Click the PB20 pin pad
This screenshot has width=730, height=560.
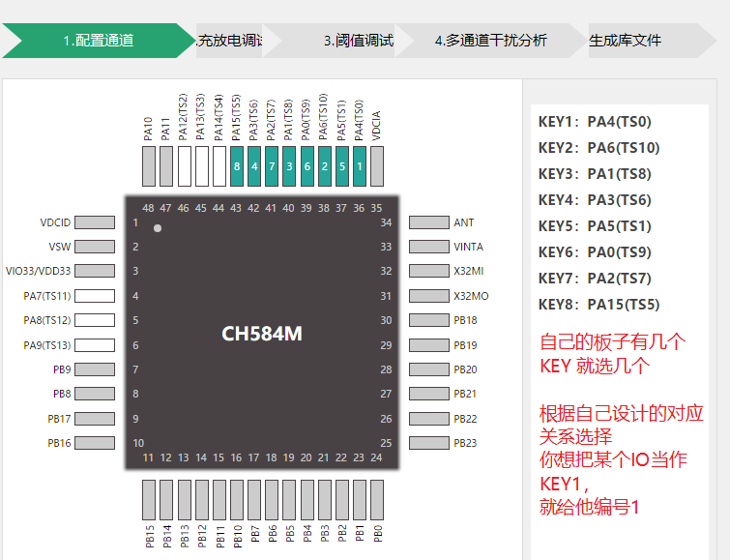(x=429, y=369)
